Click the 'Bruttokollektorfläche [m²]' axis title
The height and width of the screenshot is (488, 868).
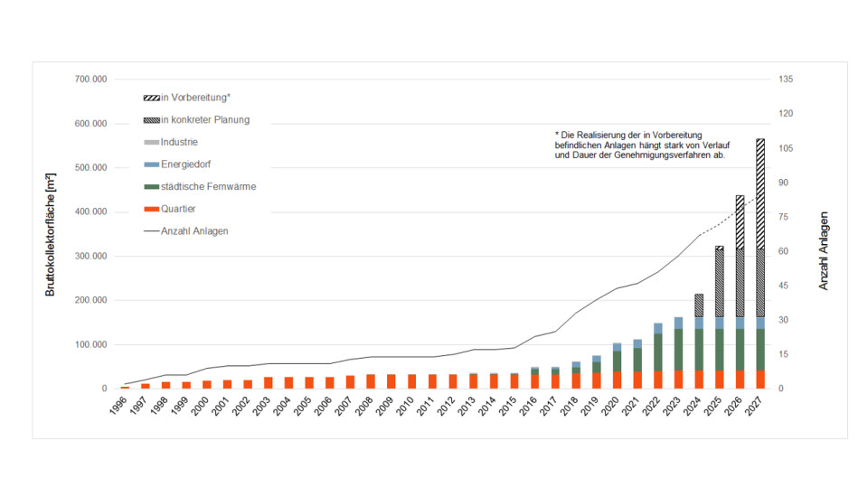pos(52,233)
